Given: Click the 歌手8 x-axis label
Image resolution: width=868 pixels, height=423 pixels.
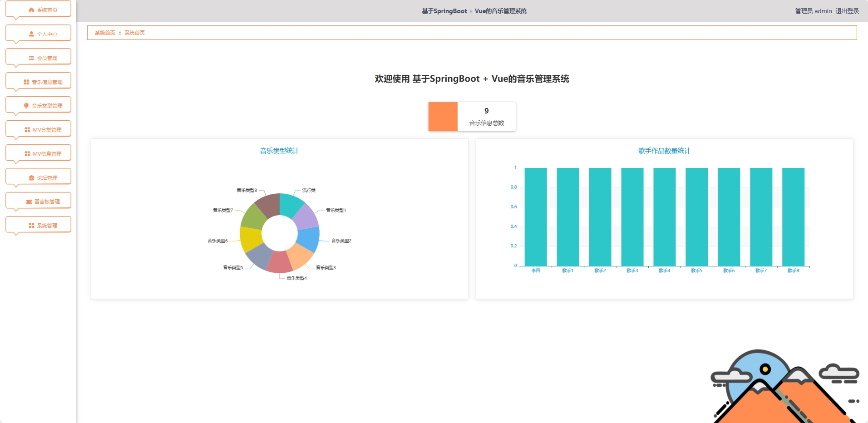Looking at the screenshot, I should click(794, 271).
